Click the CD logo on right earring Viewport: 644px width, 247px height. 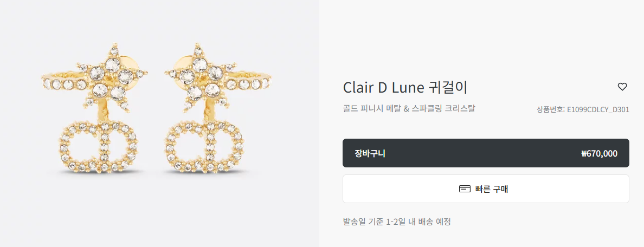(206, 146)
